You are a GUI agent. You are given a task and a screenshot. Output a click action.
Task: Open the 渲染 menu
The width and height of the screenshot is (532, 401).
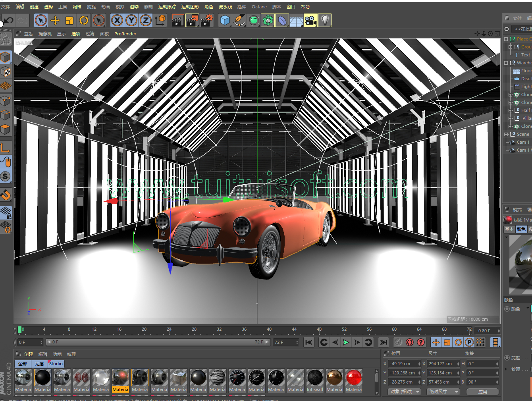coord(134,7)
